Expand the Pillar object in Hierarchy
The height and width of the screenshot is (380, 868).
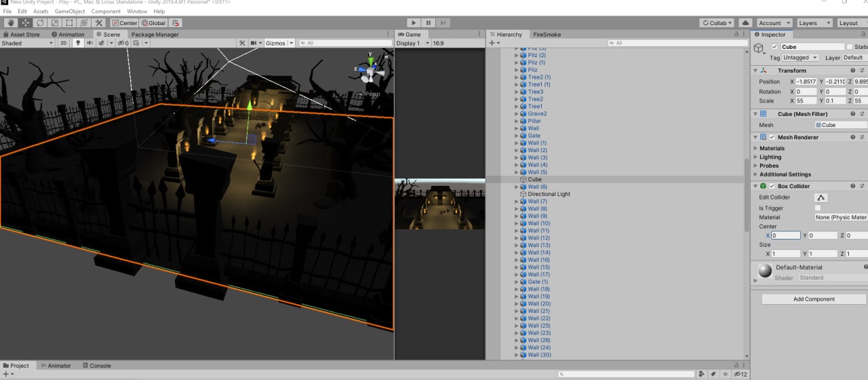(x=516, y=121)
